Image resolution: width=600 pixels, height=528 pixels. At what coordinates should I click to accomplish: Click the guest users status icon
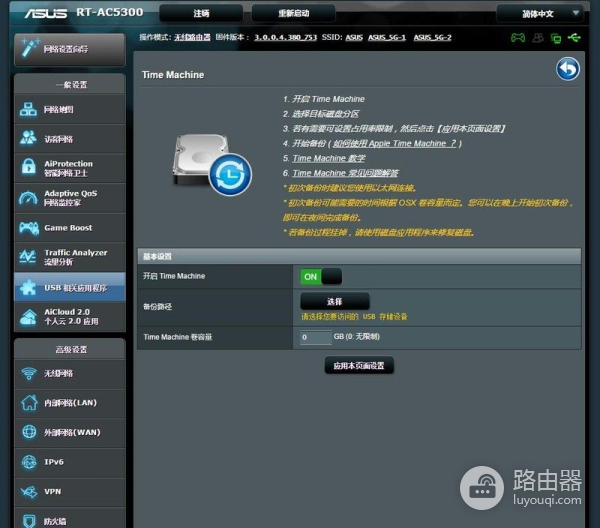[x=538, y=37]
